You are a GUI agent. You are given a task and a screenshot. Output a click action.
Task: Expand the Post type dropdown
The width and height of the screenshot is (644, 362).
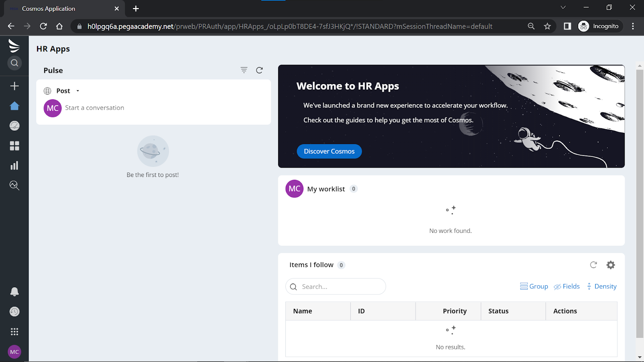coord(78,91)
